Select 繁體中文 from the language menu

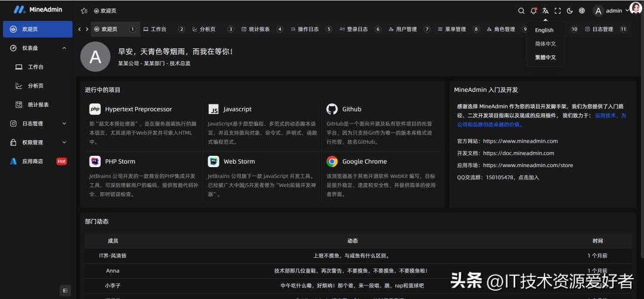click(546, 57)
